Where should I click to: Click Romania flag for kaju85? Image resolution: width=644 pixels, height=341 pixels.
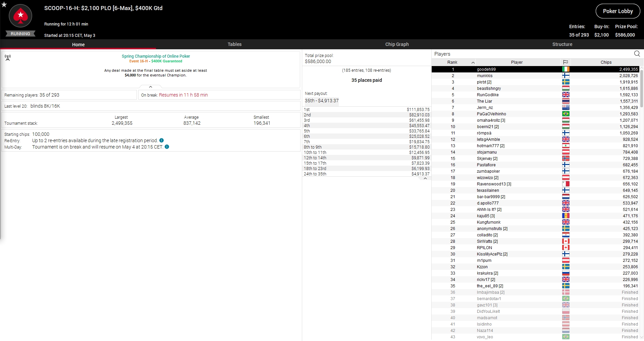coord(566,216)
